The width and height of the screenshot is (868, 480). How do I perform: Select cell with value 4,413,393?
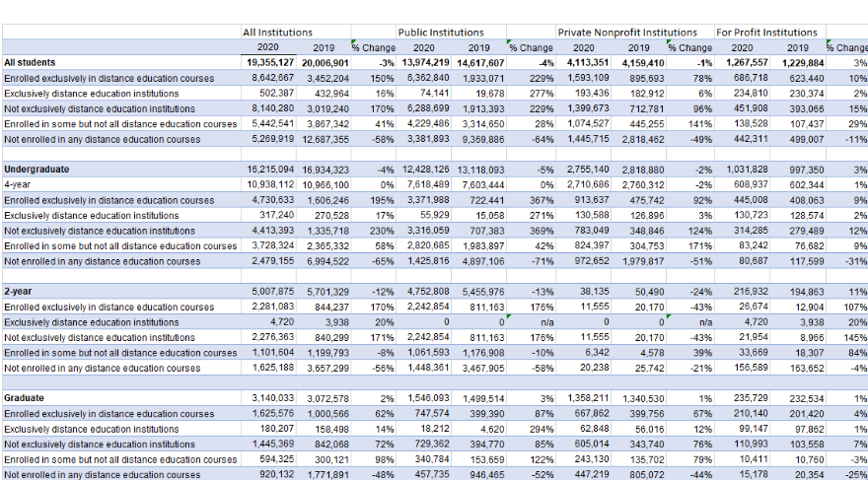[268, 231]
